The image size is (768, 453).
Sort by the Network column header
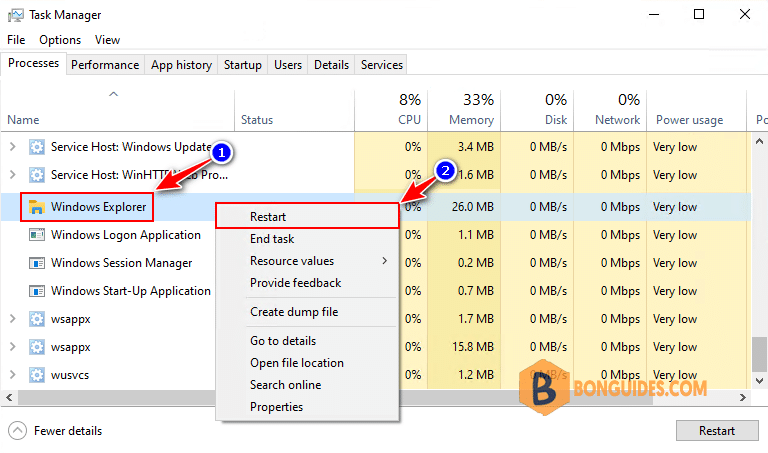tap(610, 111)
